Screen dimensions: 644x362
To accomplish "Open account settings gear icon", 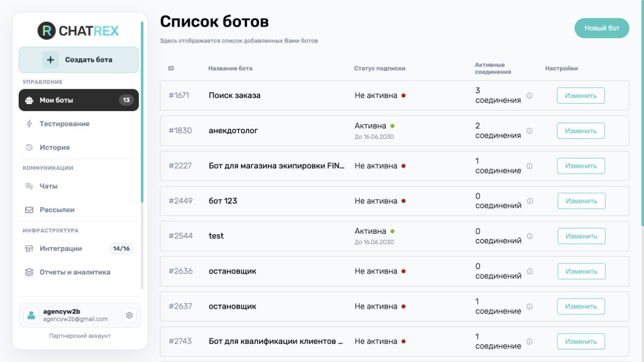I will (x=129, y=315).
